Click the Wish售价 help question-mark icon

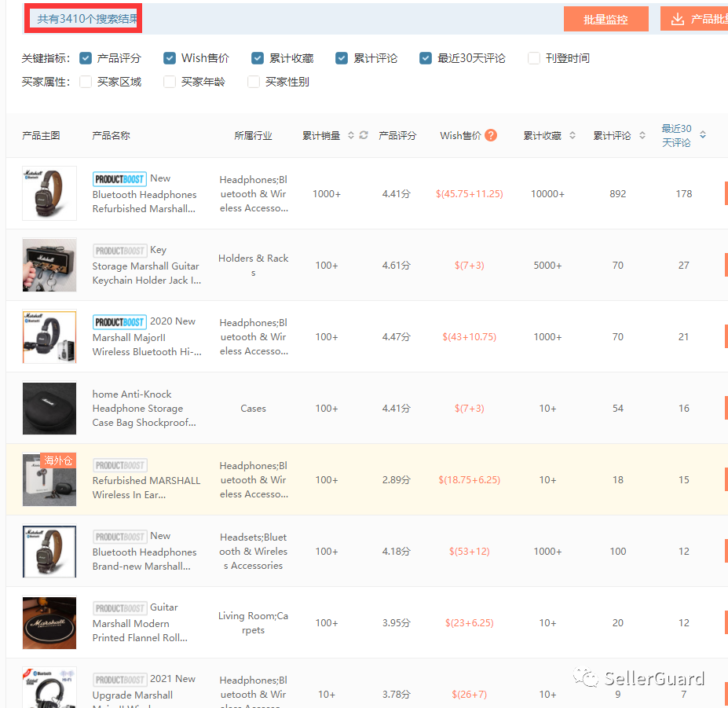(x=491, y=135)
